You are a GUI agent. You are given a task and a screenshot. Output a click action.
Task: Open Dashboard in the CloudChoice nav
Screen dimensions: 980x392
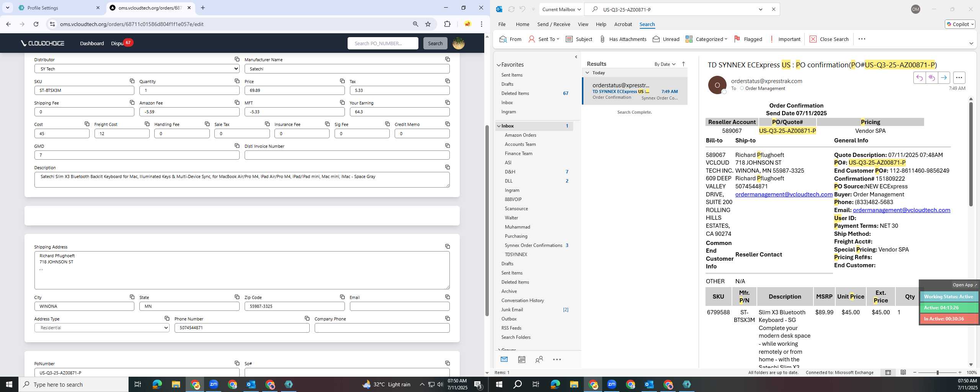(x=92, y=43)
